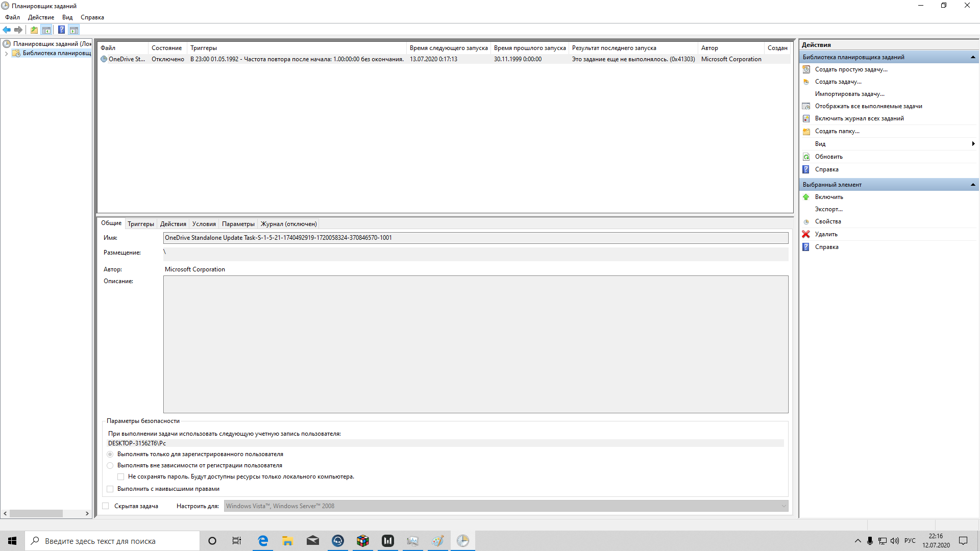
Task: Select radio 'Выполнять вне зависимости от регистрации'
Action: 110,465
